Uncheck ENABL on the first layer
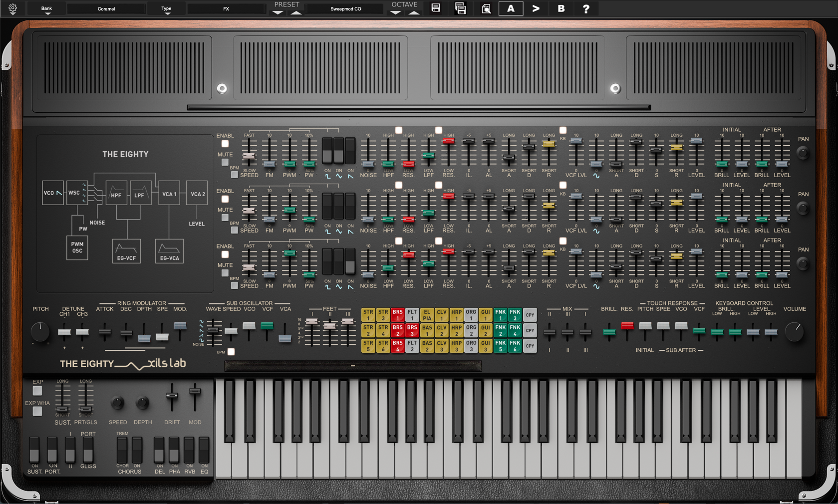The height and width of the screenshot is (504, 838). tap(225, 144)
